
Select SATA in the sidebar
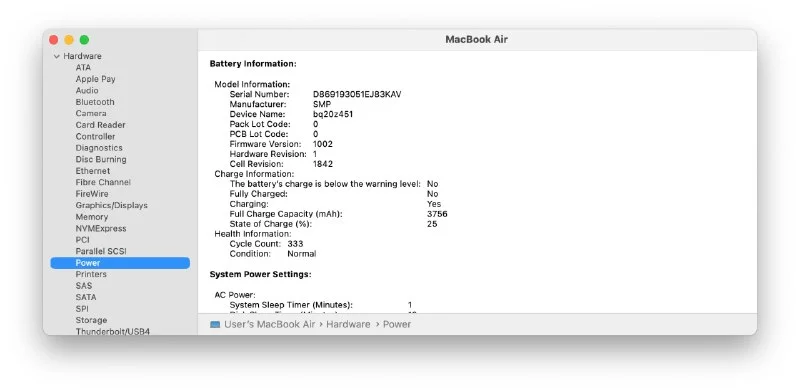pyautogui.click(x=86, y=297)
